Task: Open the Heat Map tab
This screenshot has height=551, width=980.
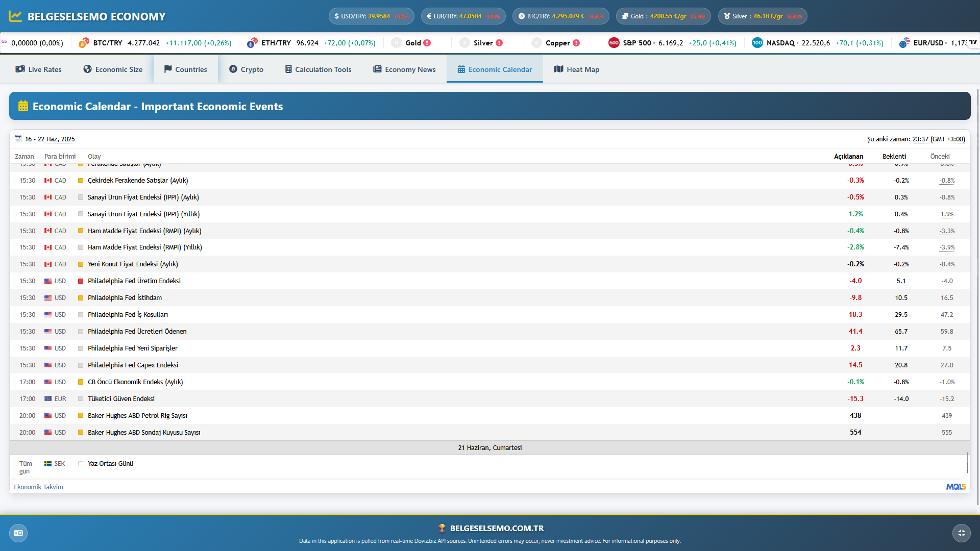Action: [577, 69]
